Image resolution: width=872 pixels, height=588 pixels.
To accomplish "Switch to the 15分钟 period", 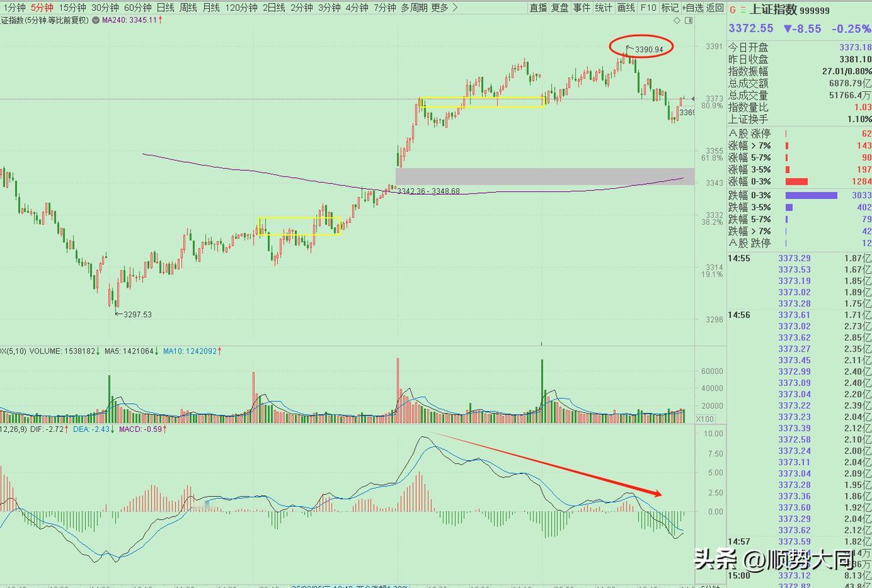I will coord(72,7).
